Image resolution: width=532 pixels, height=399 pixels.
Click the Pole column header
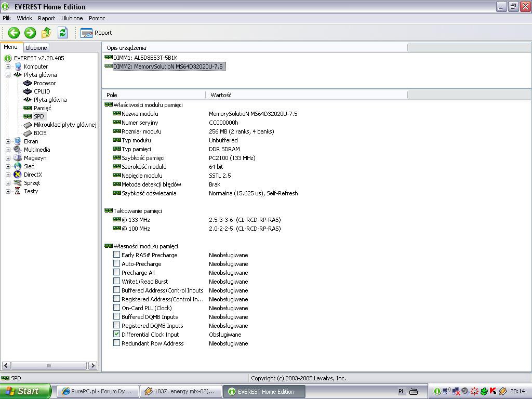click(154, 95)
